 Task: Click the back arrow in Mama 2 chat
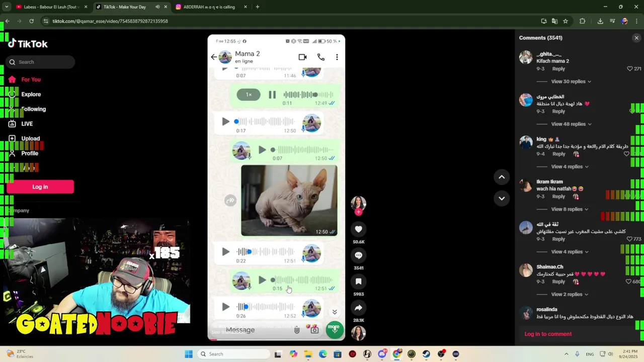tap(214, 57)
